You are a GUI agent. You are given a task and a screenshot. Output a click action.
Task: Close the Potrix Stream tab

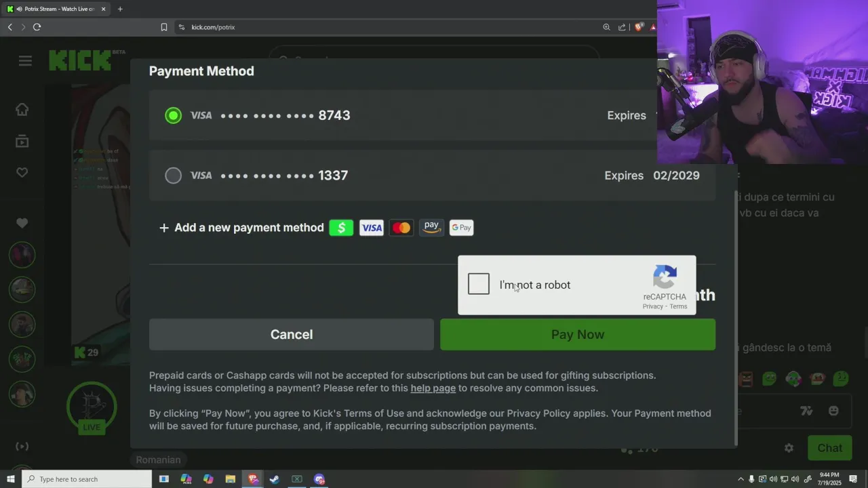(104, 9)
